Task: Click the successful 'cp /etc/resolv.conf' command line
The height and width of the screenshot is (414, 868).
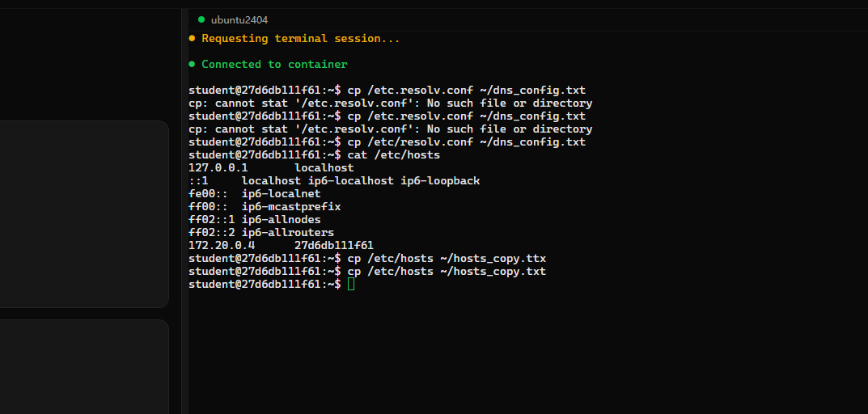Action: [387, 142]
